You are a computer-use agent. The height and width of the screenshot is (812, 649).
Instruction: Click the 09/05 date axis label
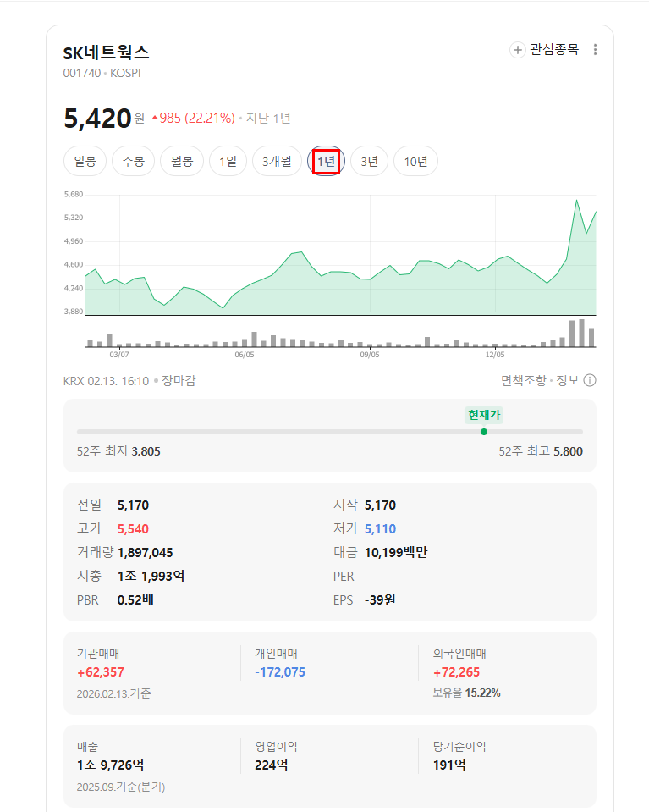click(370, 355)
